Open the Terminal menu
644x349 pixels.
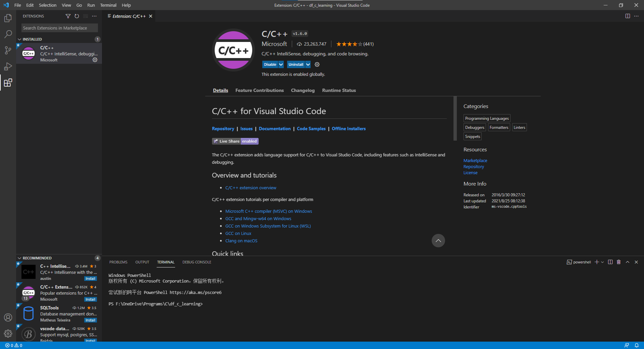[108, 5]
